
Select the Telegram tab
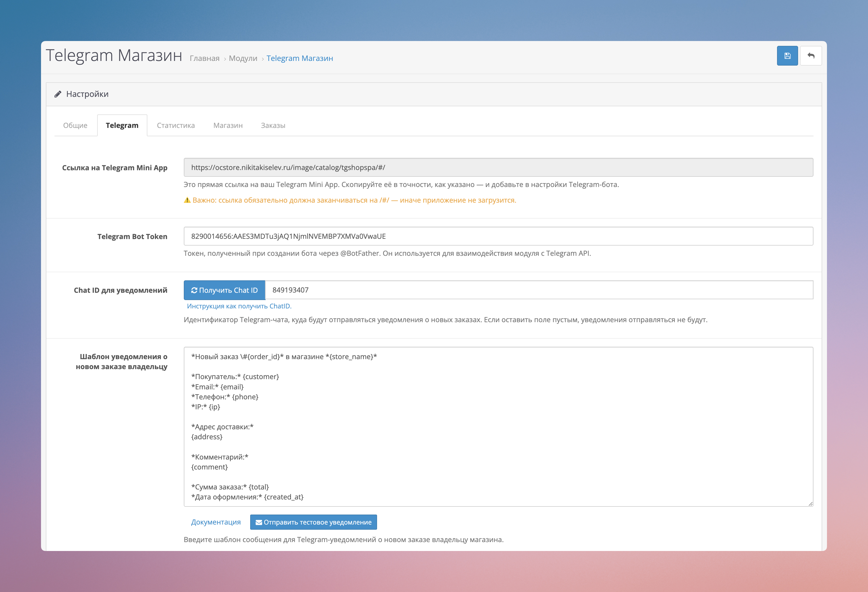122,125
